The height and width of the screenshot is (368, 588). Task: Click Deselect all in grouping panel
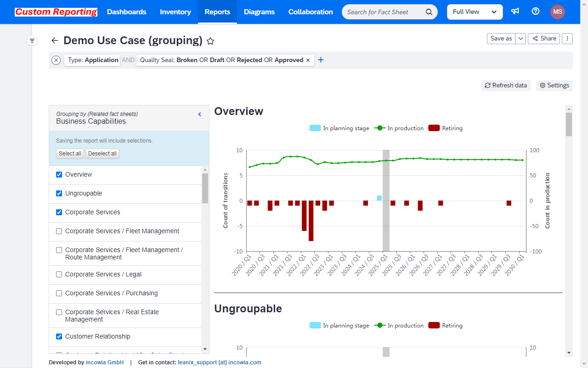pyautogui.click(x=102, y=154)
